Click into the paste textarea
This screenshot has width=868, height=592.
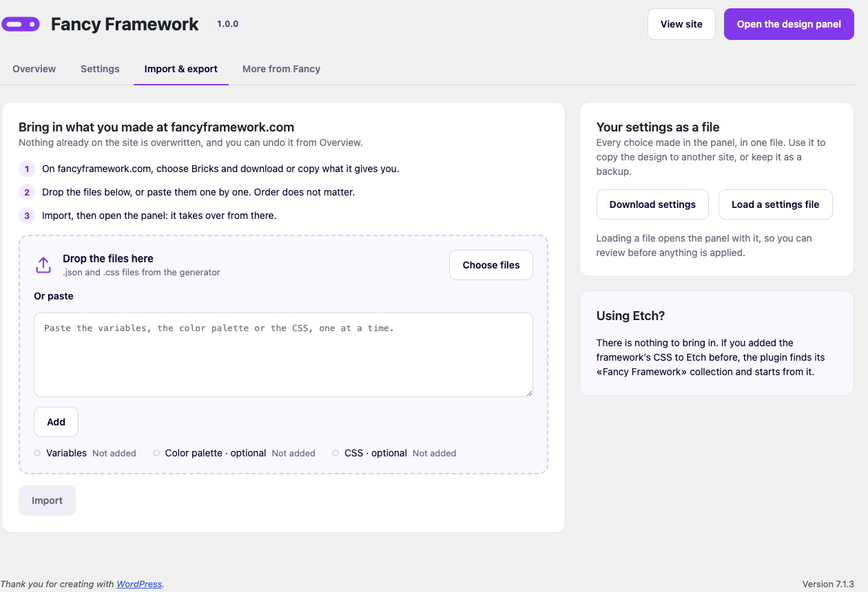pyautogui.click(x=283, y=355)
